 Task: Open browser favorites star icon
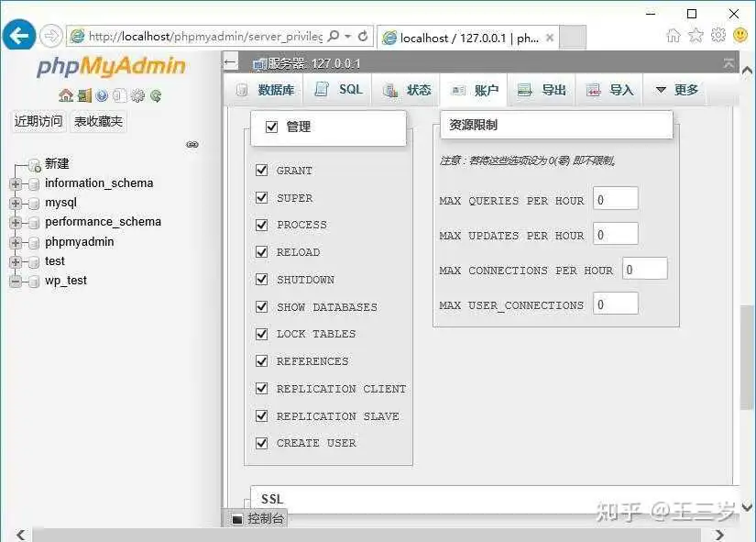[x=696, y=35]
